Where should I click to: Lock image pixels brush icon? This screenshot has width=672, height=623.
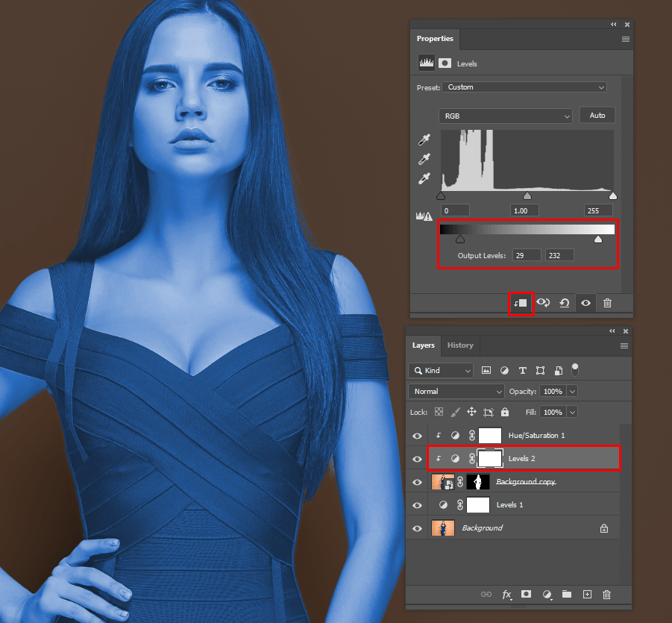pos(455,412)
